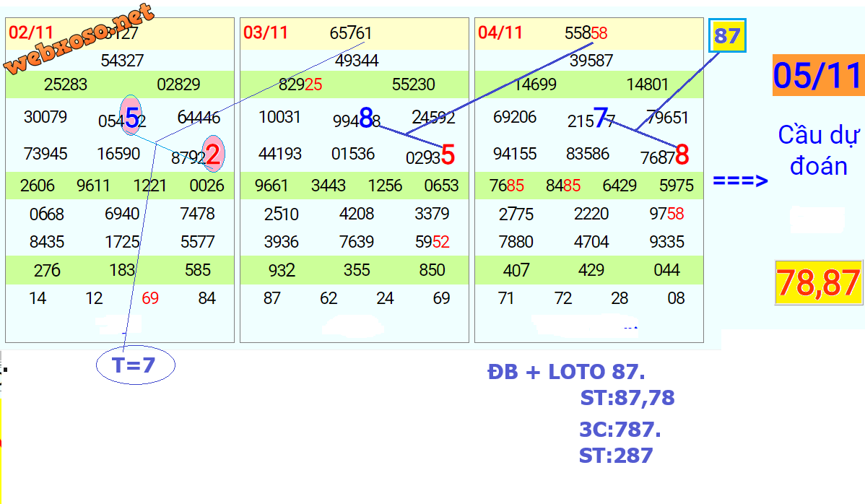Select the 03/11 date header

click(265, 32)
